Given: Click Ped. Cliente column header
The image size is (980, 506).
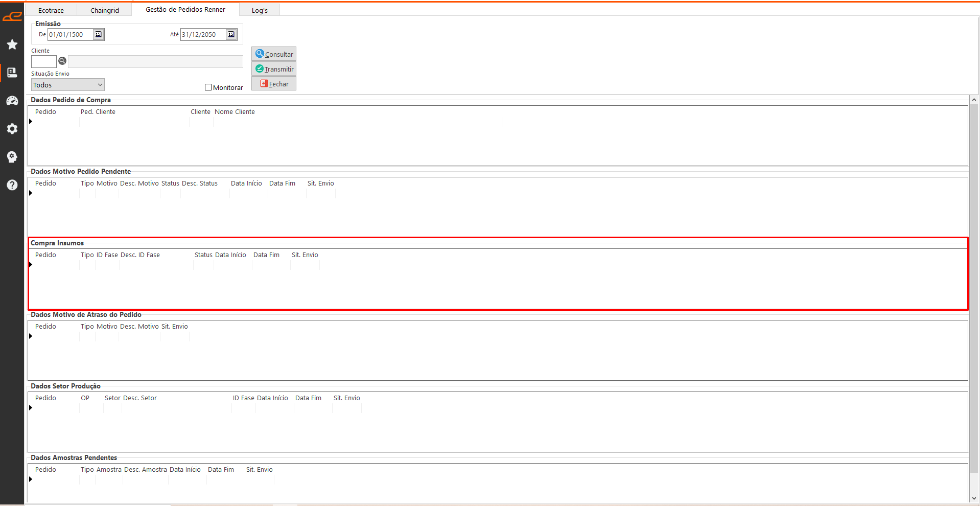Looking at the screenshot, I should [98, 112].
